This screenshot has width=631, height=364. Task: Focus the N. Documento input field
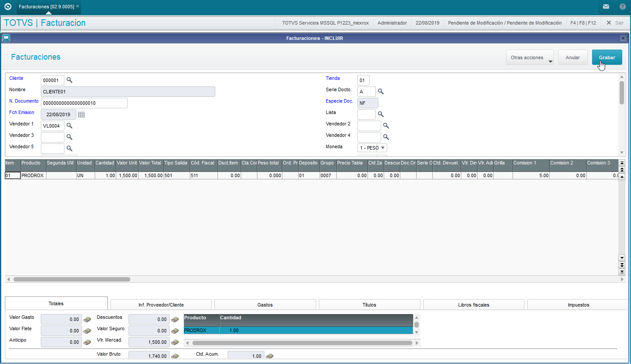(x=84, y=103)
